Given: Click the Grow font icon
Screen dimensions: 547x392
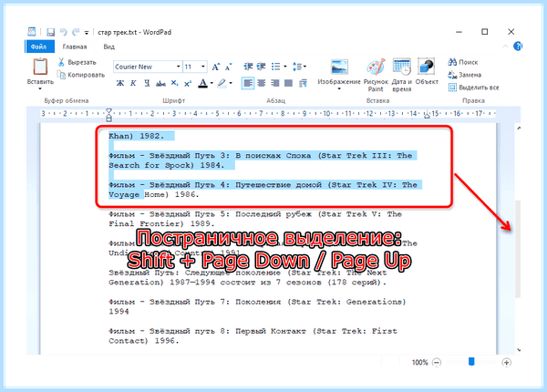Looking at the screenshot, I should [x=216, y=67].
